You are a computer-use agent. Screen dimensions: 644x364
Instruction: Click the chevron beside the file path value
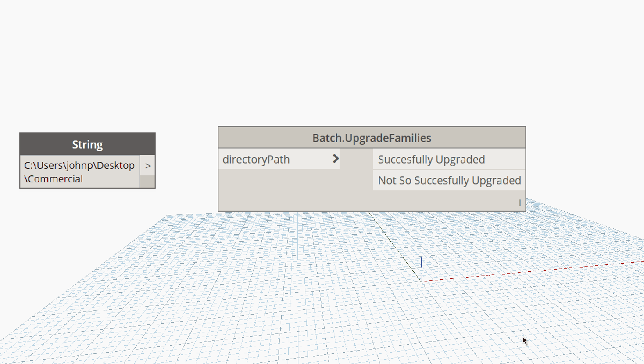point(148,166)
